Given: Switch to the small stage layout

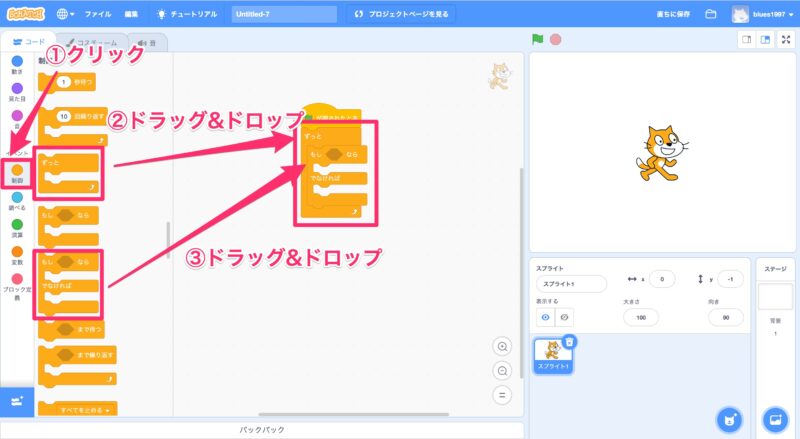Looking at the screenshot, I should (x=746, y=40).
